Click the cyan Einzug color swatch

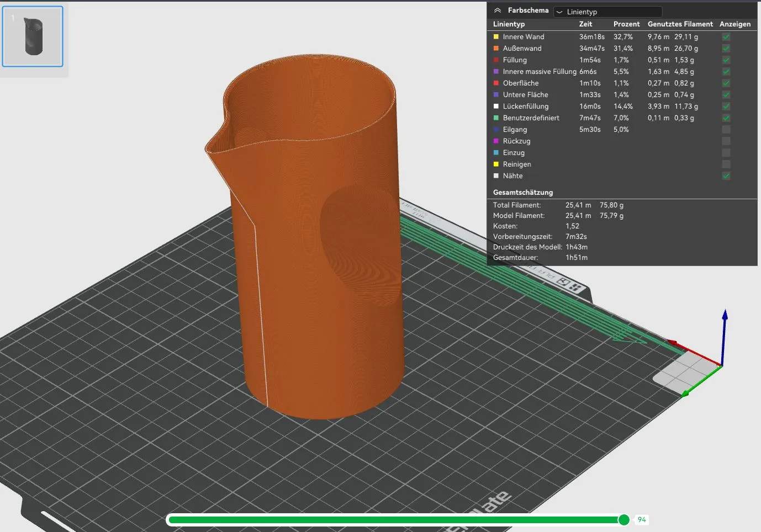point(496,153)
